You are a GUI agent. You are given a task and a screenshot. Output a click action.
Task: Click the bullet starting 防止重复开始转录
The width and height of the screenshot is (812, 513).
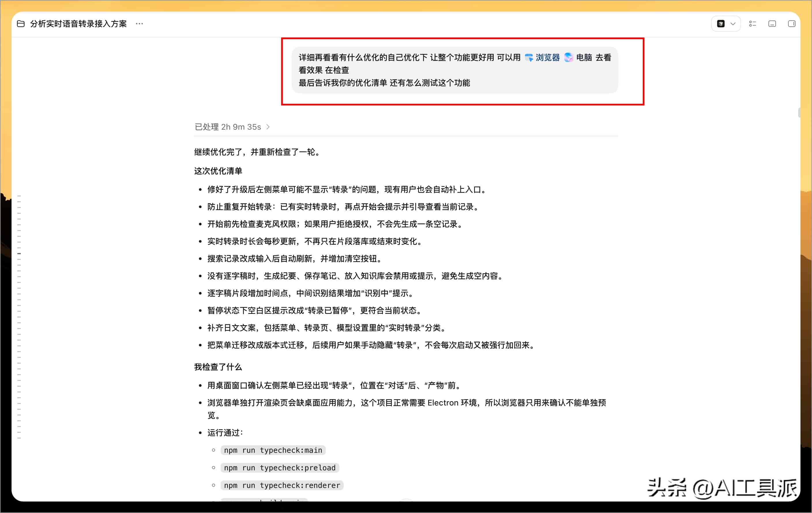click(x=344, y=207)
